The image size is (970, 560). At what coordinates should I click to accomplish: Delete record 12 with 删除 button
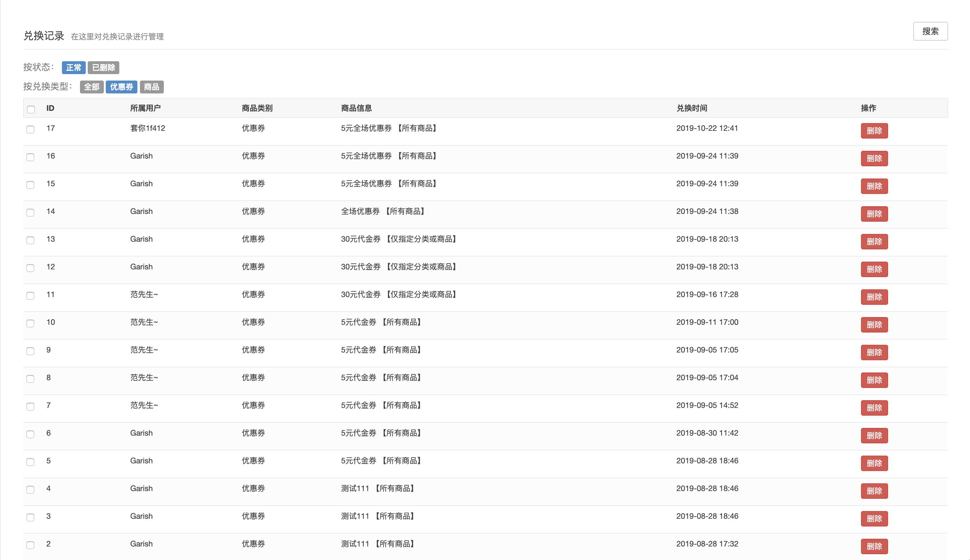(874, 269)
